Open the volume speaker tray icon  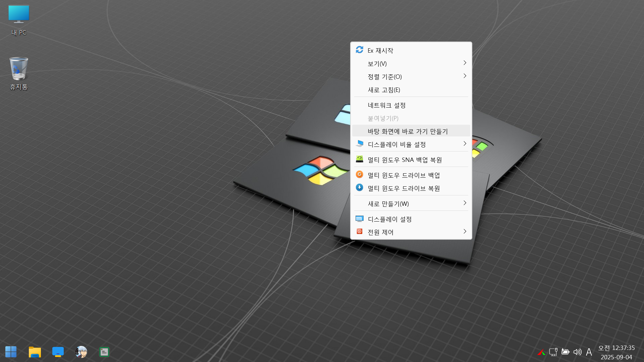(x=577, y=352)
